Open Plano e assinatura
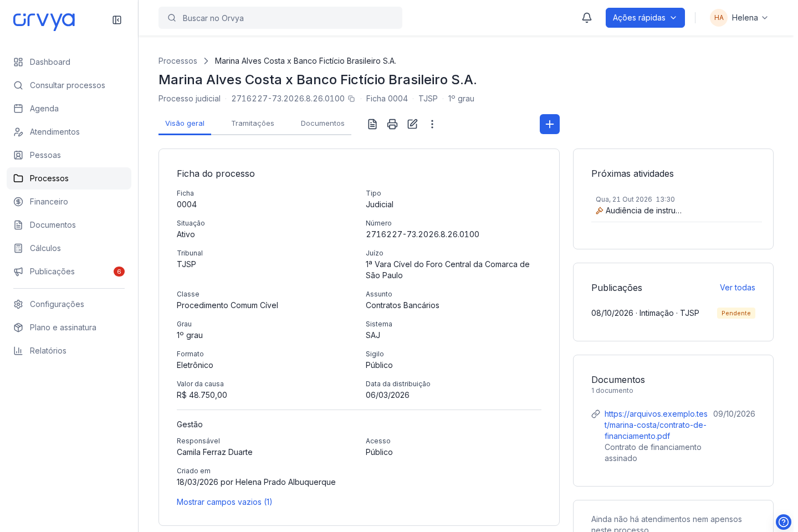This screenshot has width=798, height=532. click(69, 328)
